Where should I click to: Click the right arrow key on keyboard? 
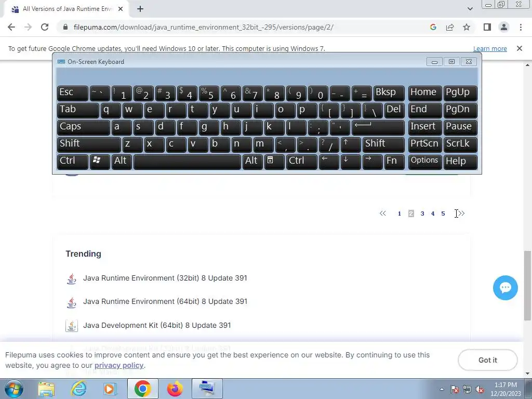click(x=372, y=162)
